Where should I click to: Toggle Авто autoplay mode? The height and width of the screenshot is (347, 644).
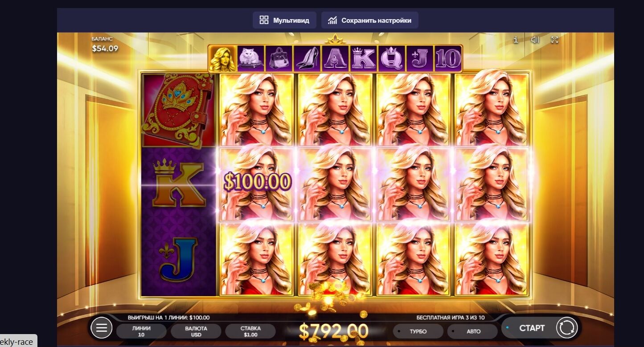click(x=473, y=331)
